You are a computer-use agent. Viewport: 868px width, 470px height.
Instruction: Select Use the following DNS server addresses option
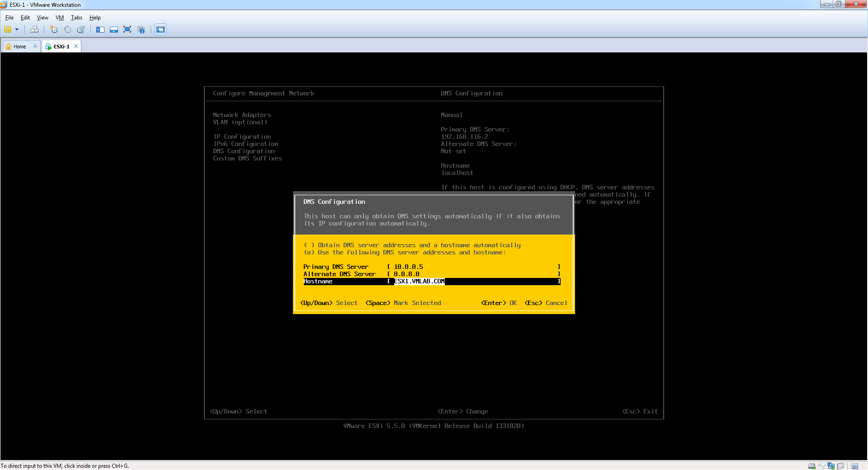(x=405, y=252)
